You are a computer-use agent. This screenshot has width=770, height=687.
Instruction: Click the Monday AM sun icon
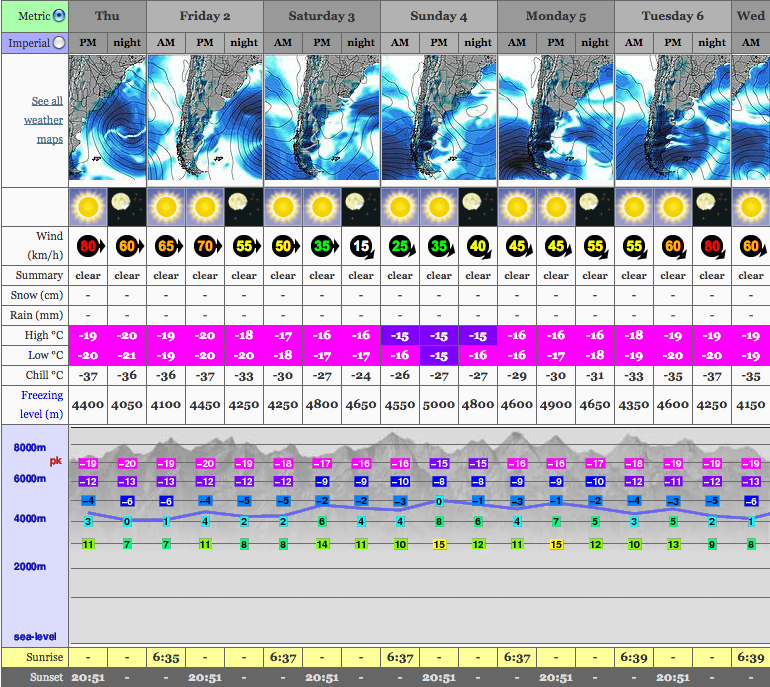pos(517,207)
